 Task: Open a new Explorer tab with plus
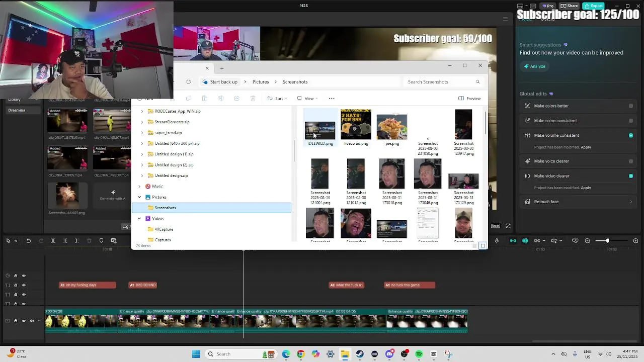(x=222, y=68)
